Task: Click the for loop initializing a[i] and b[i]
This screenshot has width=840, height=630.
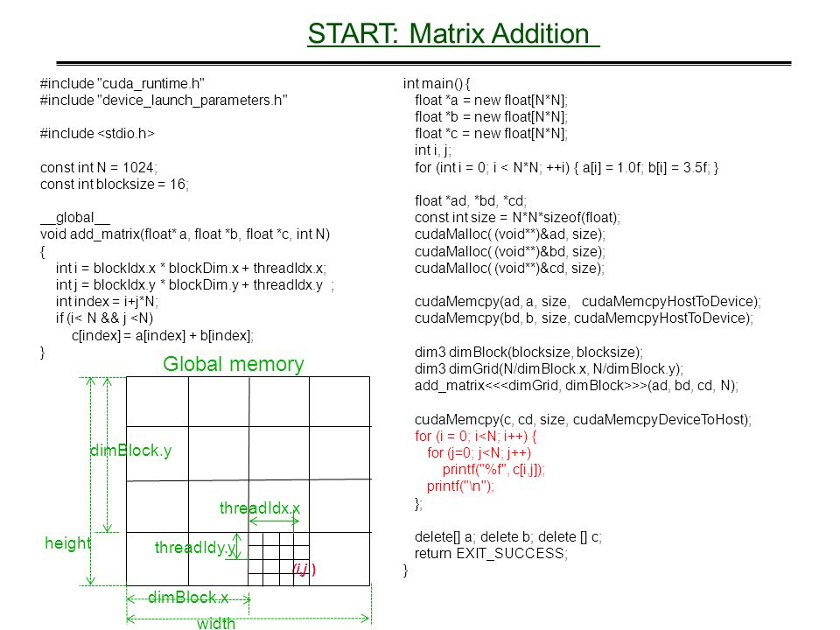Action: click(566, 167)
